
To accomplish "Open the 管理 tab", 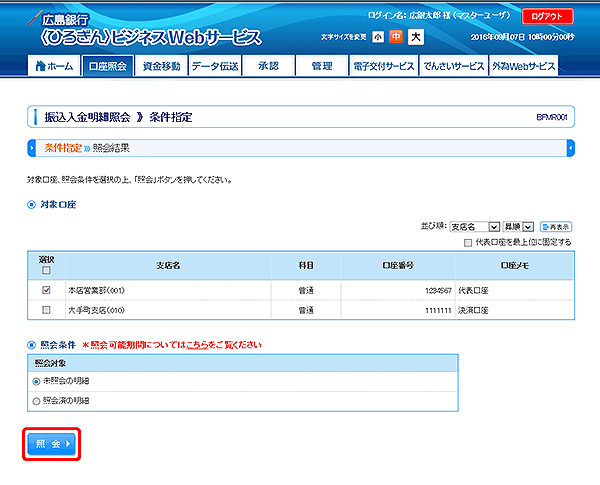I will click(x=322, y=66).
